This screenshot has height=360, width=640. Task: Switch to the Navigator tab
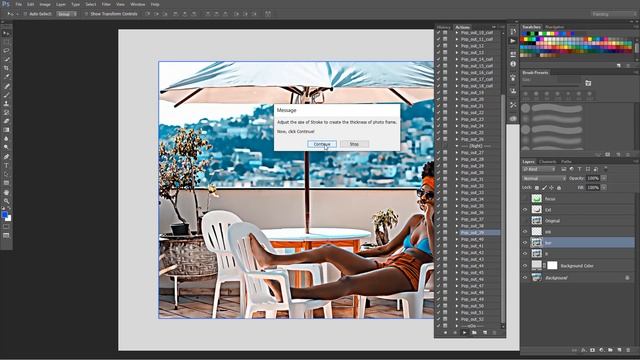click(x=554, y=27)
